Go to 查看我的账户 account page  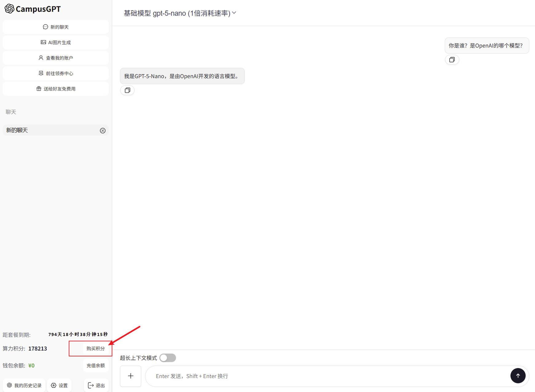pyautogui.click(x=56, y=58)
